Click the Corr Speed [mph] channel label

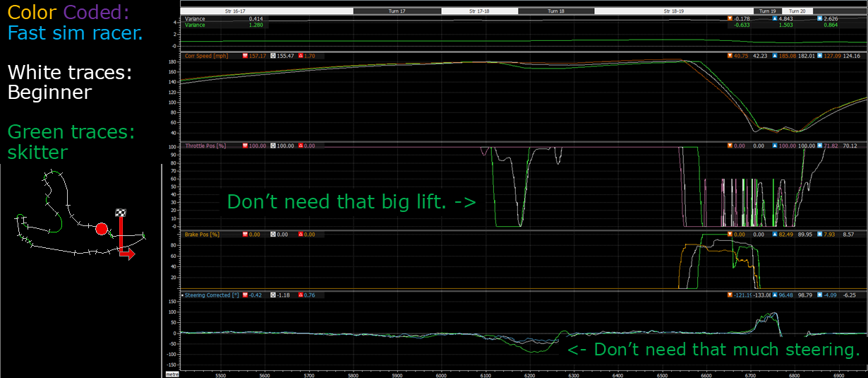[206, 55]
